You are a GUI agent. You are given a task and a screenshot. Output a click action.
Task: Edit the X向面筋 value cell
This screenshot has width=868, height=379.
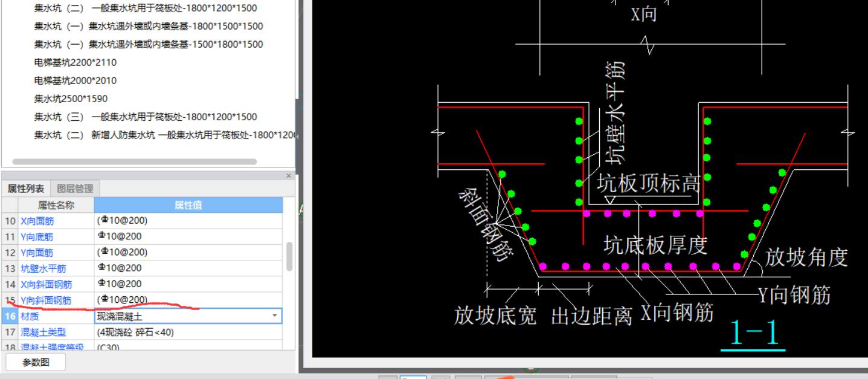coord(188,221)
